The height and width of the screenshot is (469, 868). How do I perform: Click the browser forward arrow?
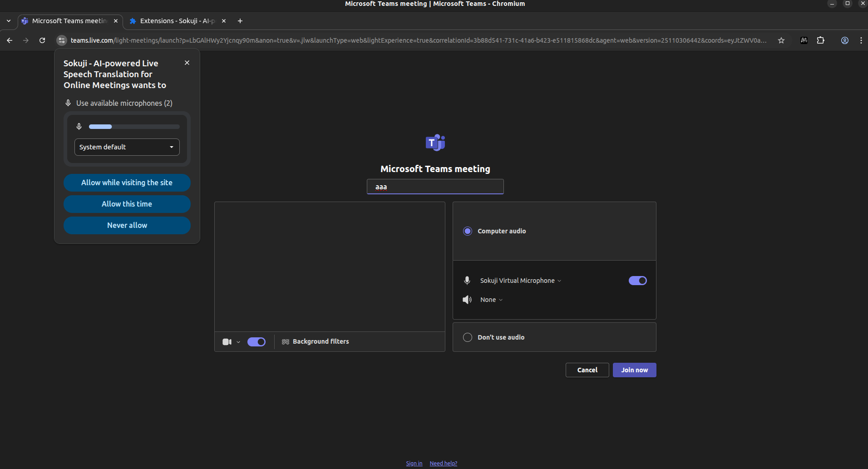[26, 40]
